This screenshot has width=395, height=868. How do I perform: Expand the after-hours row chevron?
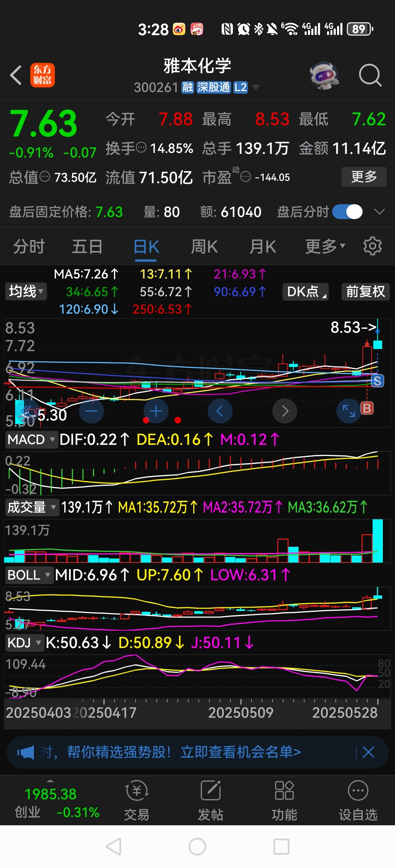click(x=380, y=212)
